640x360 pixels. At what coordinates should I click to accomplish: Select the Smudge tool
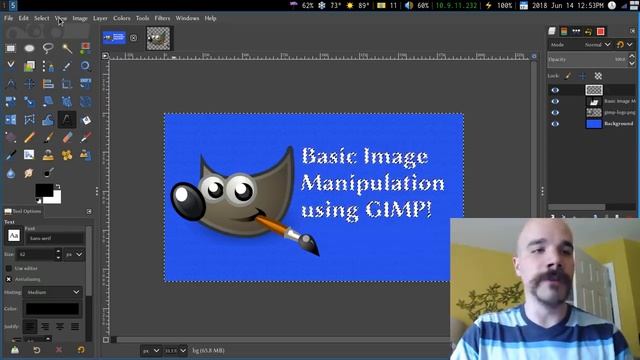pyautogui.click(x=29, y=173)
